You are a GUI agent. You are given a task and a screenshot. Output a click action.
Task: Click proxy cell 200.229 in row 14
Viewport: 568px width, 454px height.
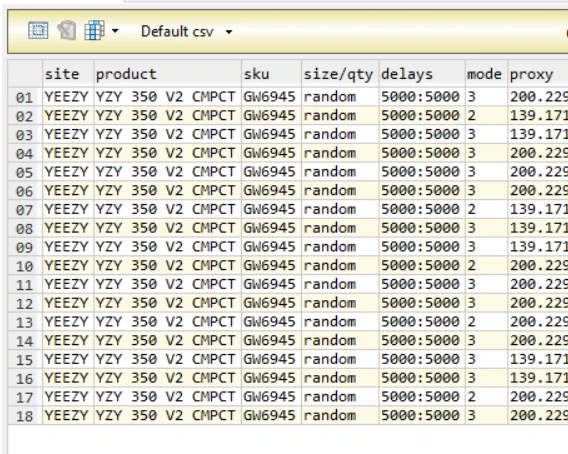tap(538, 341)
